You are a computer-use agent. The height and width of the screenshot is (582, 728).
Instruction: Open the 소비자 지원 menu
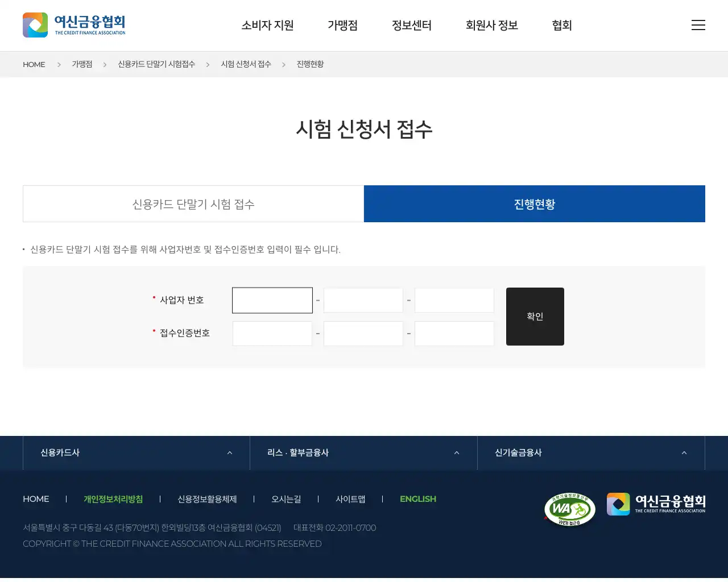(267, 26)
